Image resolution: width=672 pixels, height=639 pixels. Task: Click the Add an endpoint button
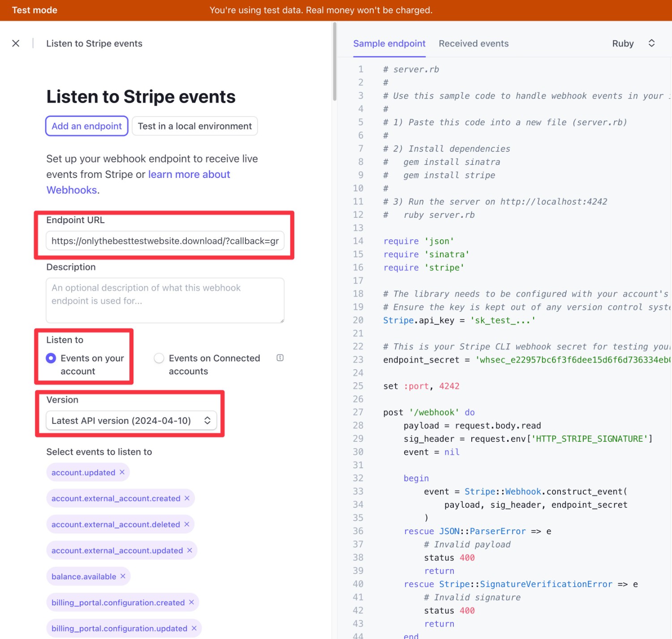point(86,126)
